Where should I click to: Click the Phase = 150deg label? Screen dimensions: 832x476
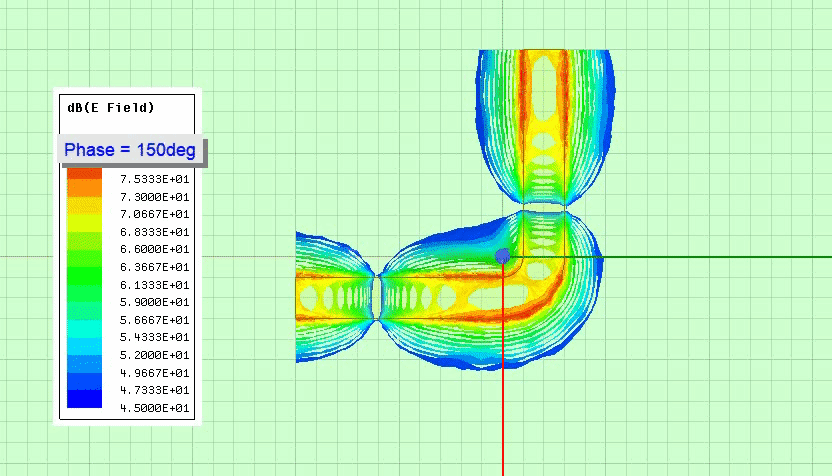coord(130,150)
